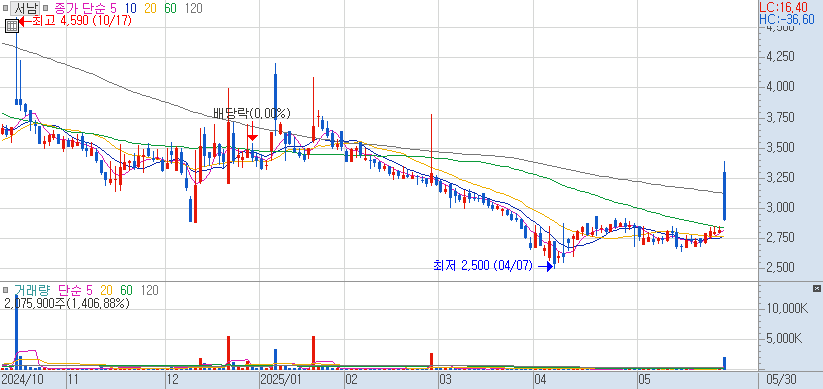Click the 서남 stock name button

coord(25,8)
